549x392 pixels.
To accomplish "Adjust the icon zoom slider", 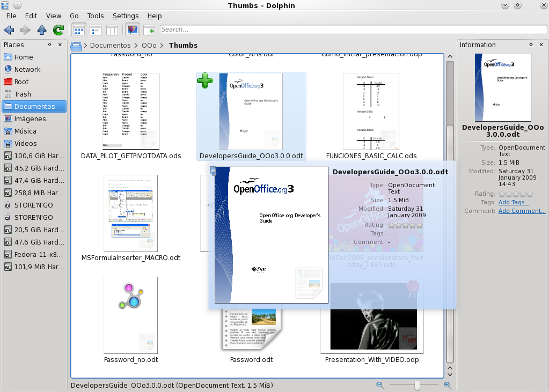I will point(417,386).
